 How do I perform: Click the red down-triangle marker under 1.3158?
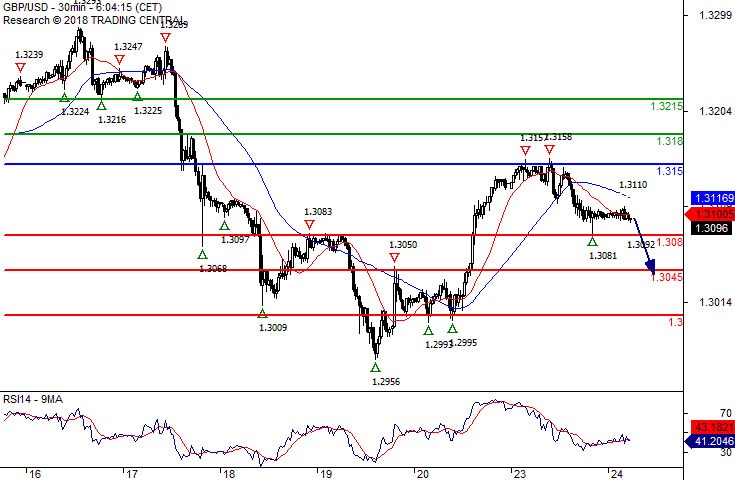coord(549,150)
